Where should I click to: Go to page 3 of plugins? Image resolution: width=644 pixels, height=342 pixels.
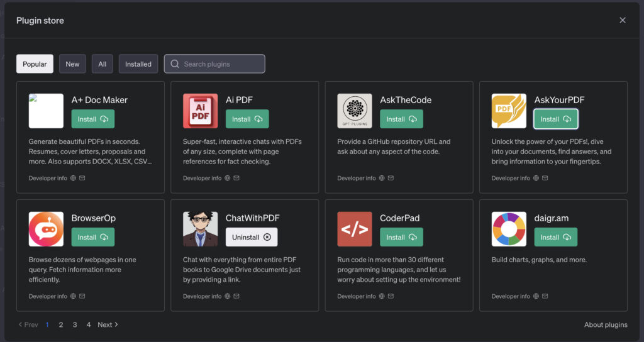75,325
